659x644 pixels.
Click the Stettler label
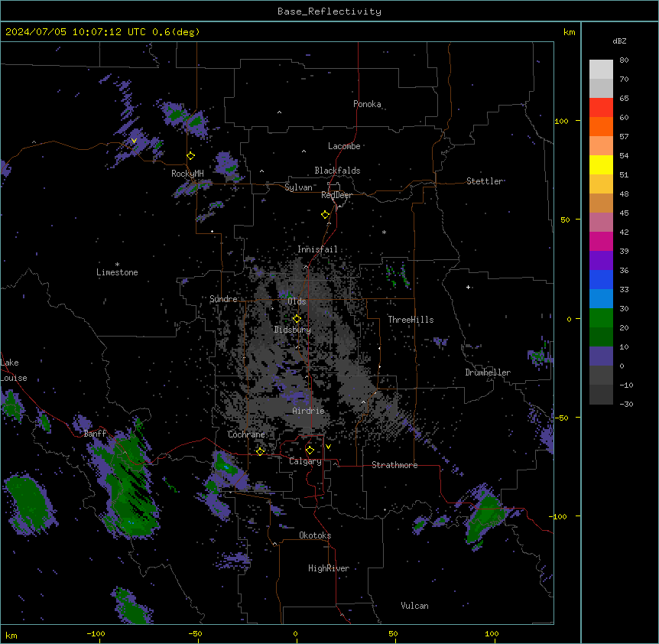485,181
